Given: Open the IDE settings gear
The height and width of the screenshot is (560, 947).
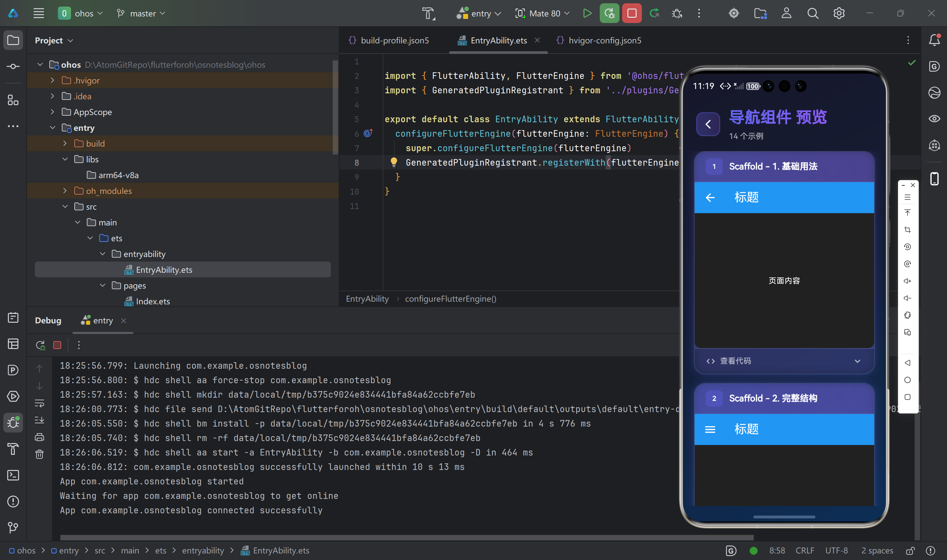Looking at the screenshot, I should pos(839,13).
